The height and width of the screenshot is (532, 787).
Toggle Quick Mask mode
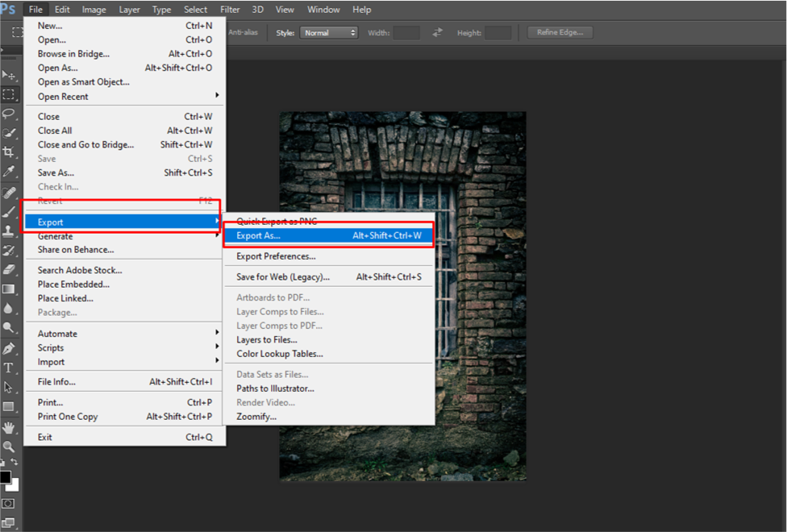10,504
